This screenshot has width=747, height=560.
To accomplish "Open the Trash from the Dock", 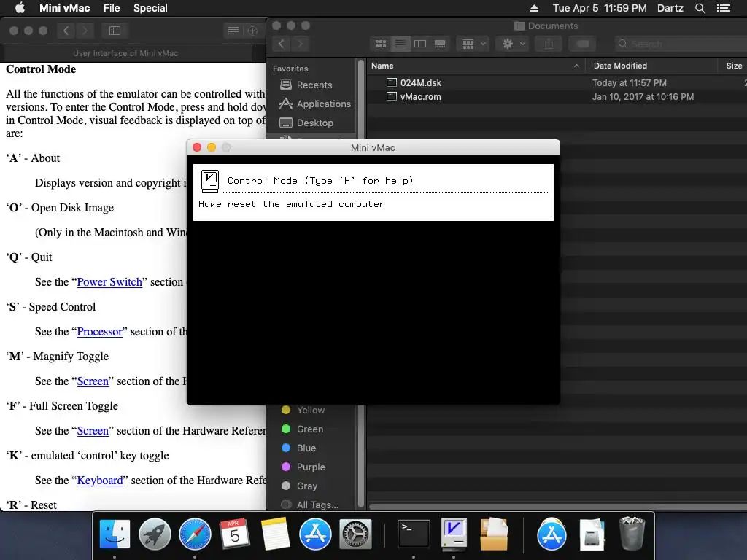I will 632,534.
